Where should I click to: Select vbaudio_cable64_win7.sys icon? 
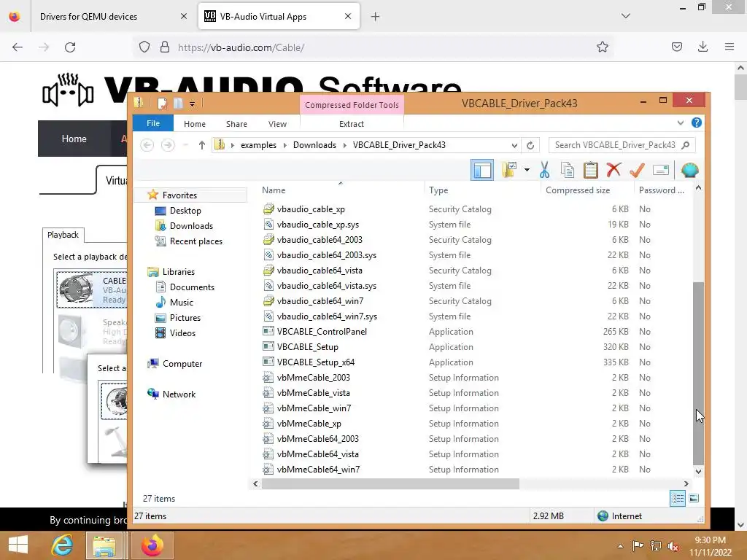(x=268, y=316)
